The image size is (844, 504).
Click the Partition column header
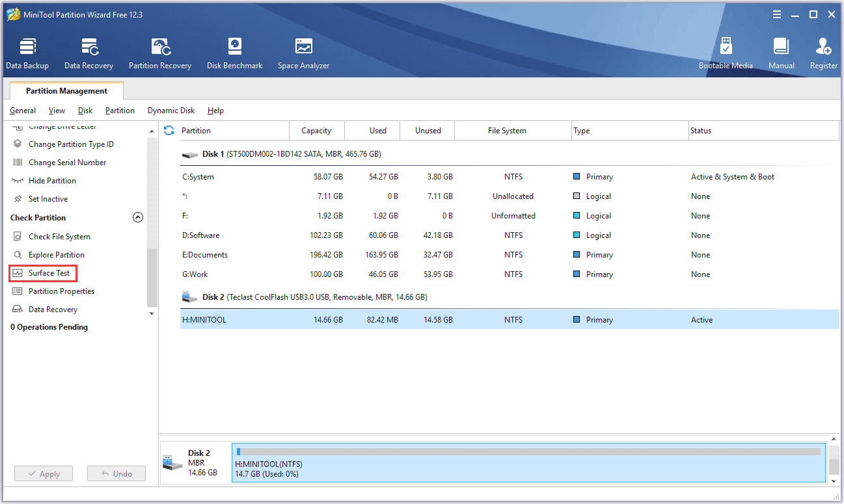tap(234, 131)
